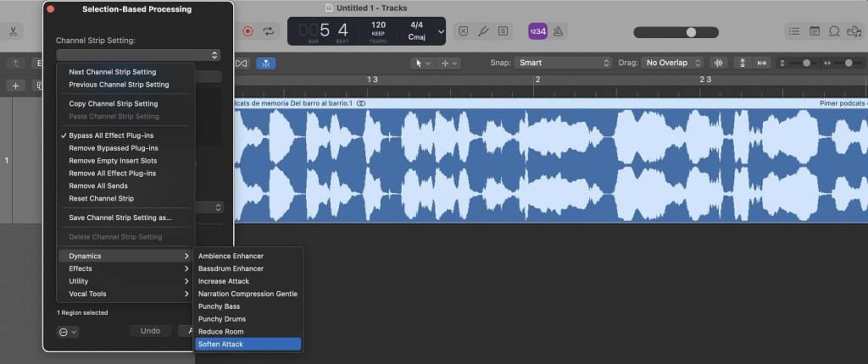Open the Loop Browser icon

(835, 31)
